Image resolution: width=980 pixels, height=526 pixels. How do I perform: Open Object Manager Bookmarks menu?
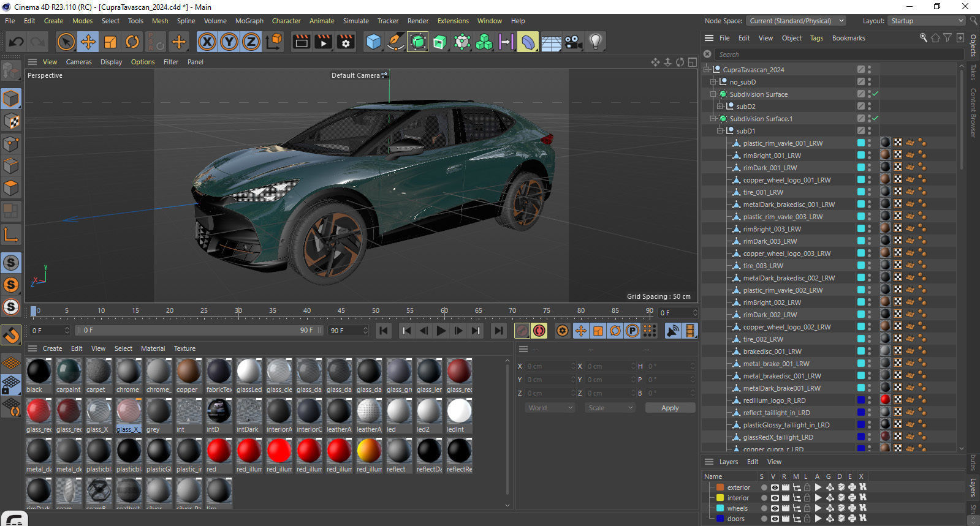point(848,38)
